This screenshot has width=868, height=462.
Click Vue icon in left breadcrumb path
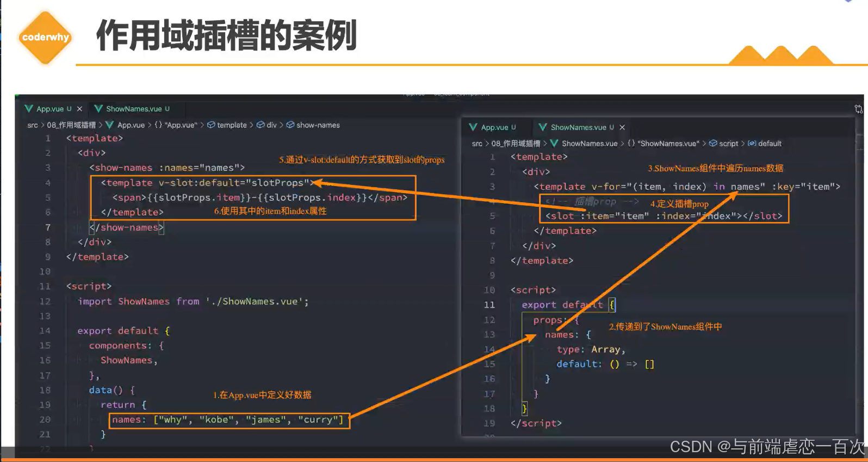(x=109, y=125)
